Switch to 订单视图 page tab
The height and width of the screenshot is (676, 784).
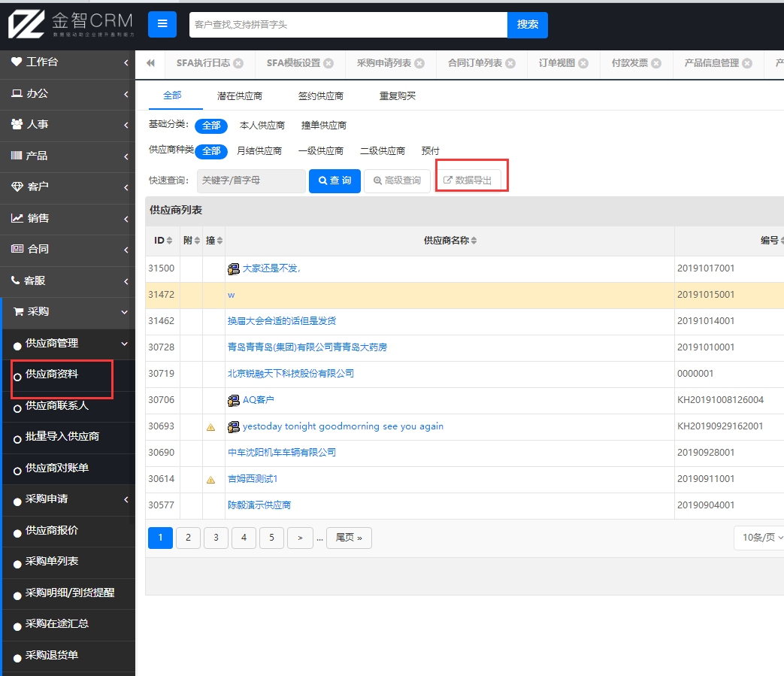(556, 63)
